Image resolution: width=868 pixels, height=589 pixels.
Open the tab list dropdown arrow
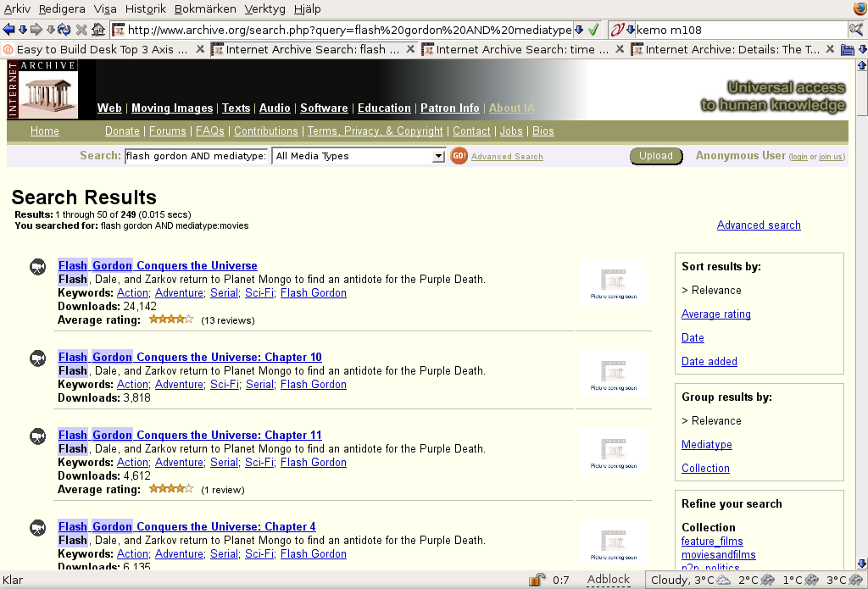point(862,49)
